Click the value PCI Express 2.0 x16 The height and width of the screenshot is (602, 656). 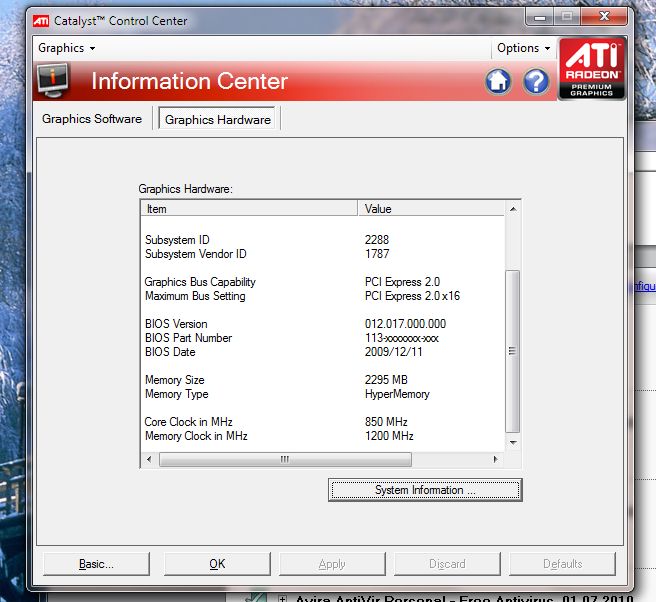point(412,296)
